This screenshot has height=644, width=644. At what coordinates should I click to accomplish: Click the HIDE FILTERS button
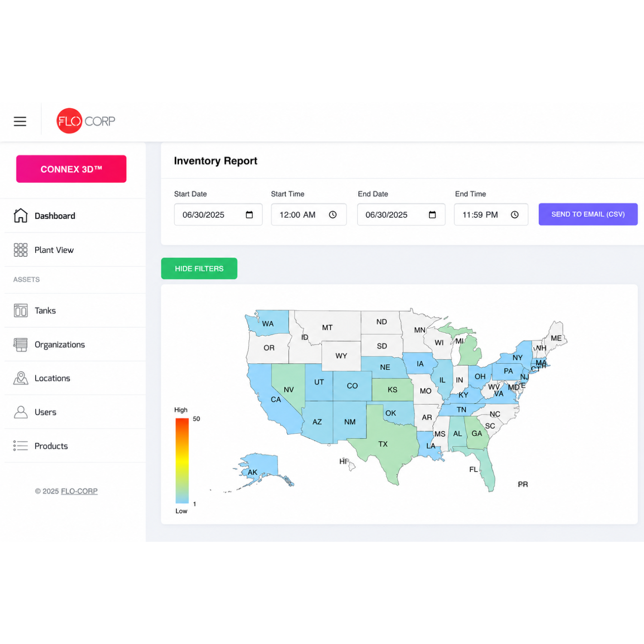[199, 268]
